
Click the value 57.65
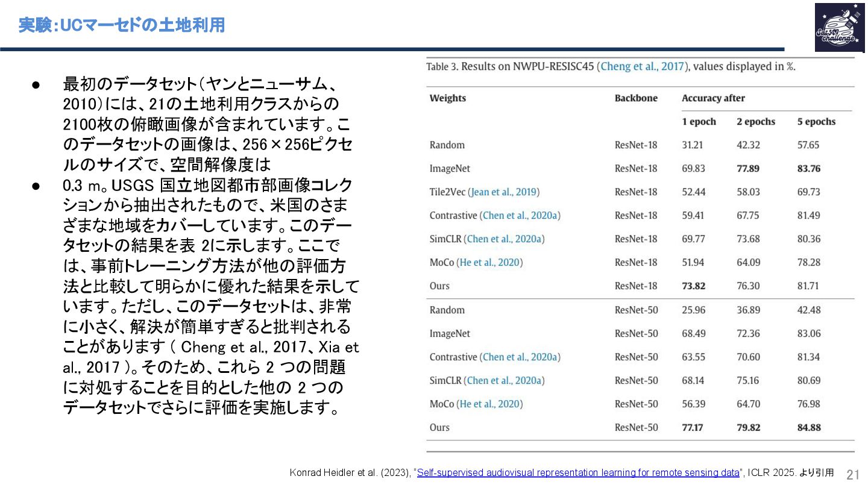click(809, 145)
